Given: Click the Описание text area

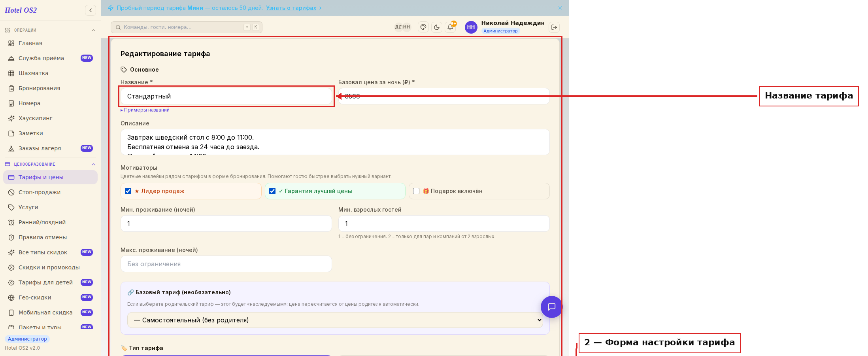Looking at the screenshot, I should 335,142.
